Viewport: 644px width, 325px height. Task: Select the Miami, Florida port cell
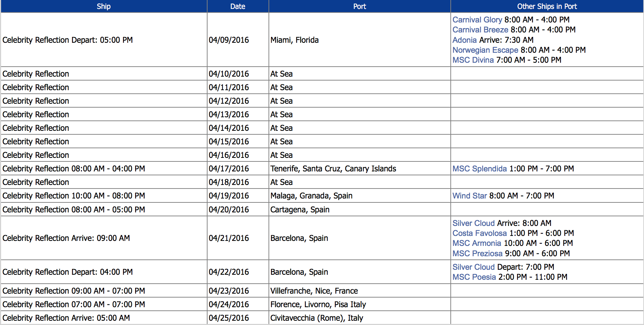(294, 40)
